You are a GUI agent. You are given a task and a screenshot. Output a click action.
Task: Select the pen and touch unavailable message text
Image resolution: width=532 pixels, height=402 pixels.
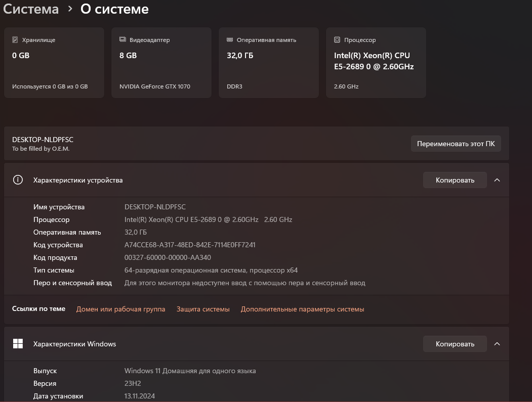pos(244,283)
